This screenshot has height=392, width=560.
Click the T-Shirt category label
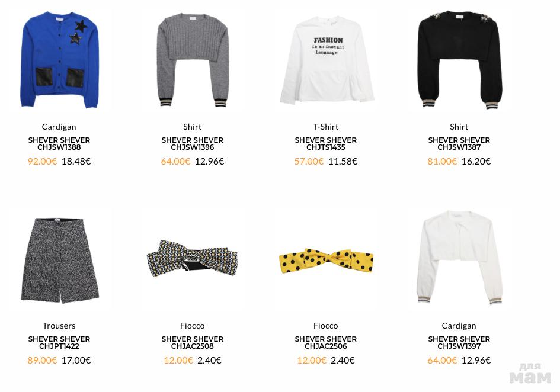tap(326, 127)
